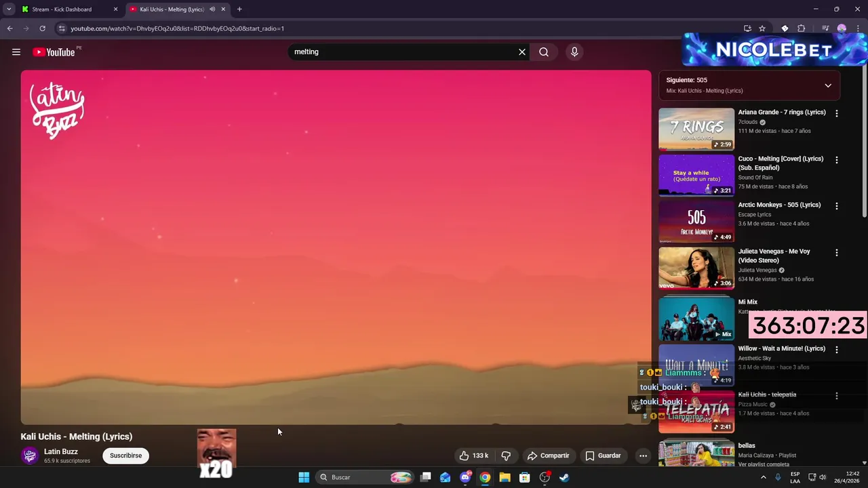Open options for Julieta Venegas - Me Voy
The width and height of the screenshot is (868, 488).
tap(836, 252)
